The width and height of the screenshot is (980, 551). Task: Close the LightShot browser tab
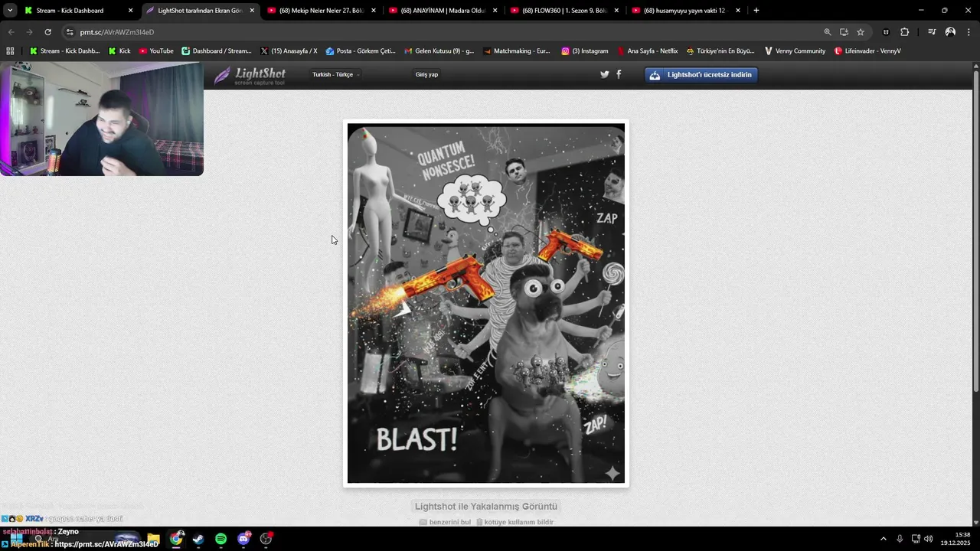point(252,11)
